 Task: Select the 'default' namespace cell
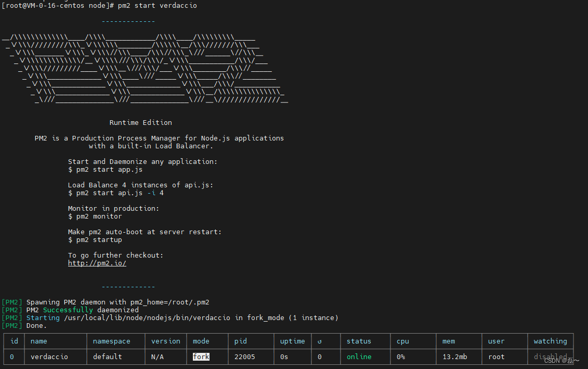pos(106,357)
